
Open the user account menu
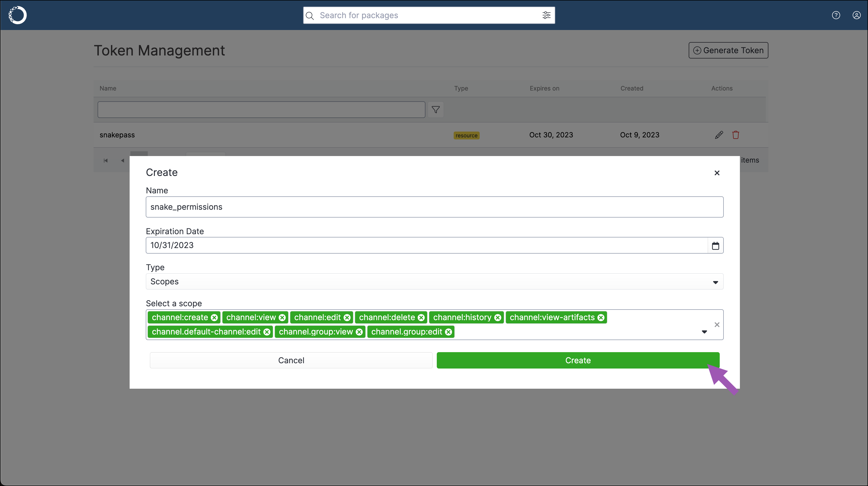pyautogui.click(x=856, y=15)
